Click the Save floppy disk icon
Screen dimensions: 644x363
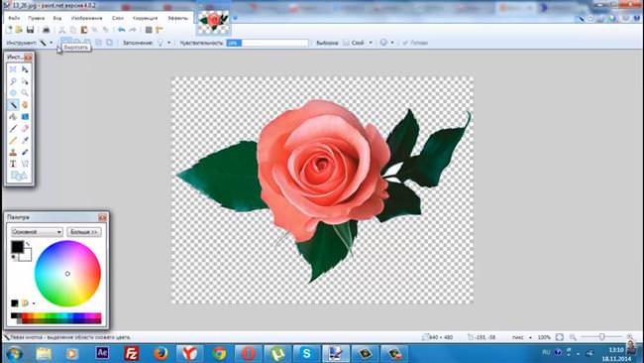[x=30, y=30]
